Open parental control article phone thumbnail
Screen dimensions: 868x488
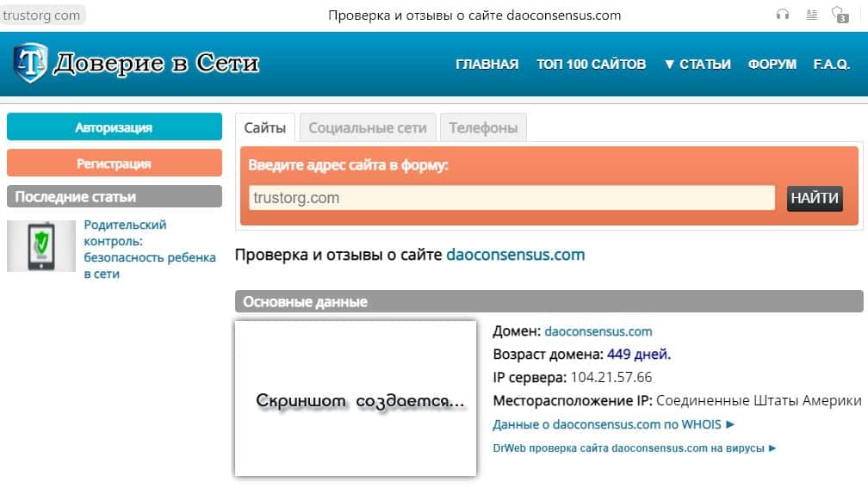pyautogui.click(x=41, y=247)
